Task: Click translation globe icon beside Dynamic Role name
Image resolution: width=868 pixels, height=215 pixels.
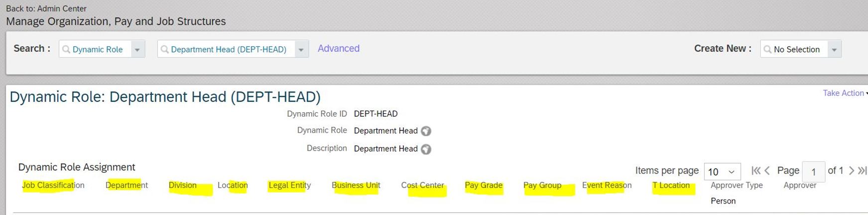Action: pyautogui.click(x=426, y=131)
